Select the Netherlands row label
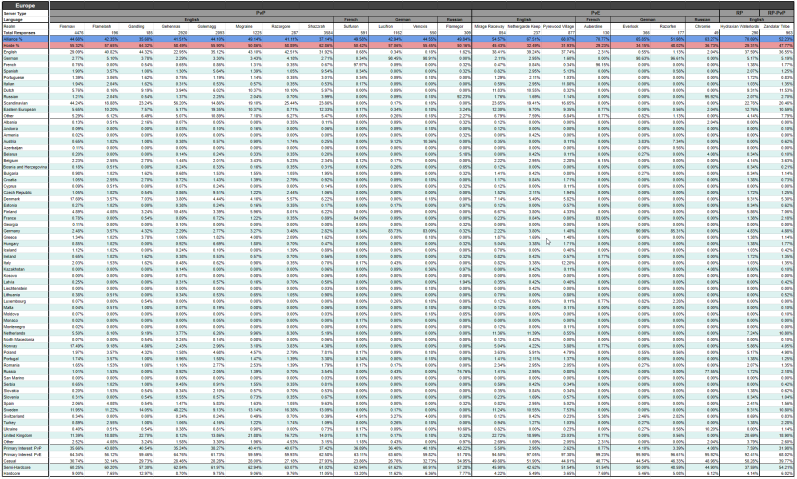Screen dimensions: 797x479 pyautogui.click(x=14, y=333)
